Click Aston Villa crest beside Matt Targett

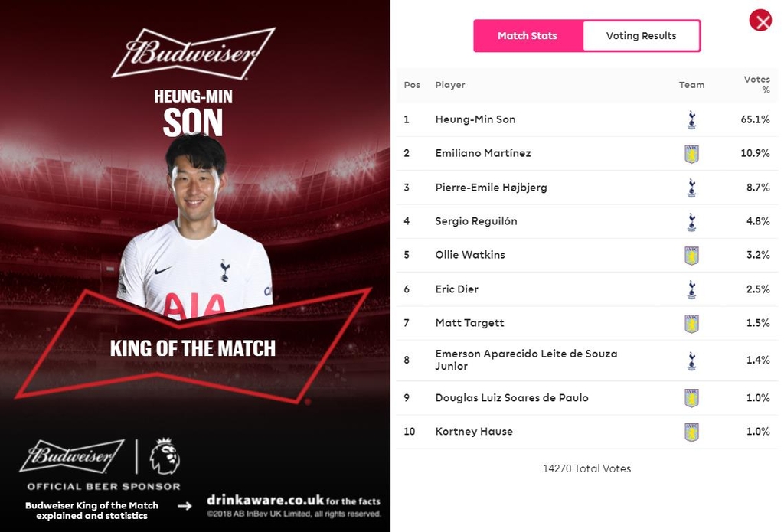click(x=691, y=323)
